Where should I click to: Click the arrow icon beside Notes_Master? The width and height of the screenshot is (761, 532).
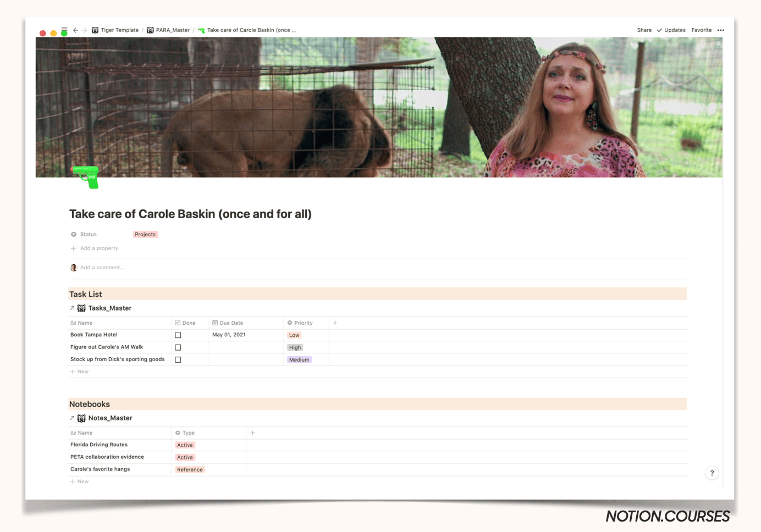[x=72, y=418]
